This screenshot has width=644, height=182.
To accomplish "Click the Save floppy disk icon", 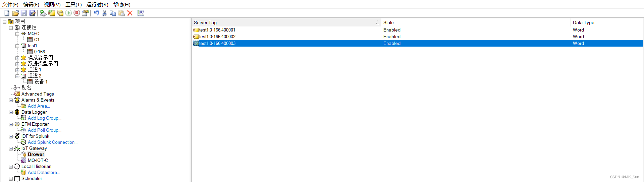I will pyautogui.click(x=24, y=13).
